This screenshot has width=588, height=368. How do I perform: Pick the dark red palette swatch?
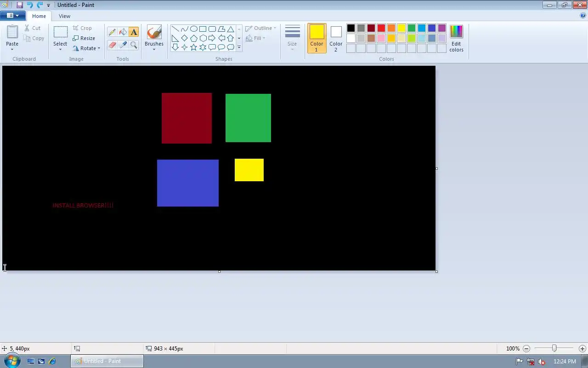371,28
